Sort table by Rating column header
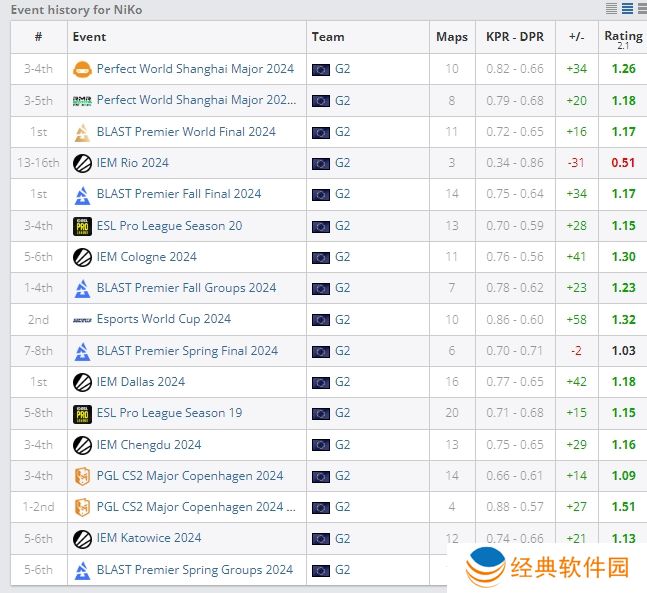Image resolution: width=647 pixels, height=593 pixels. point(623,37)
